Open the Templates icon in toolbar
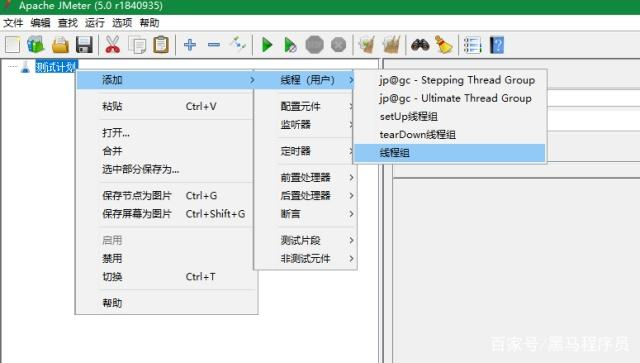640x363 pixels. (36, 45)
